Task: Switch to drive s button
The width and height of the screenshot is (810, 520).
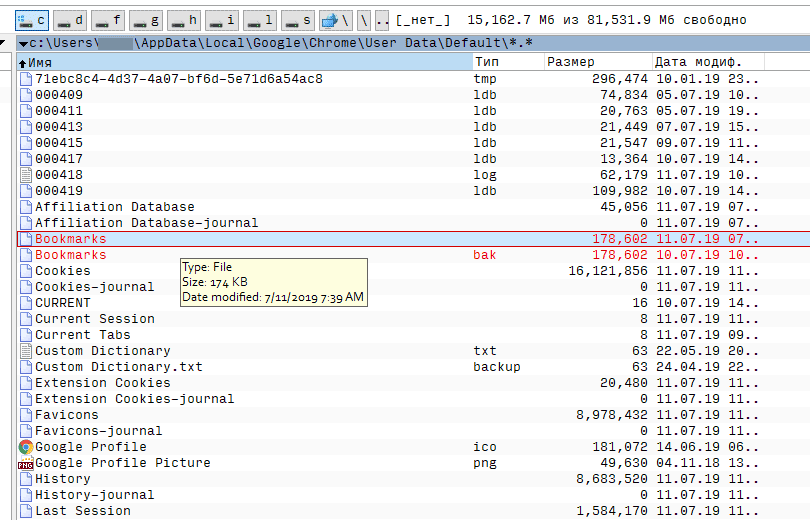Action: click(x=298, y=21)
